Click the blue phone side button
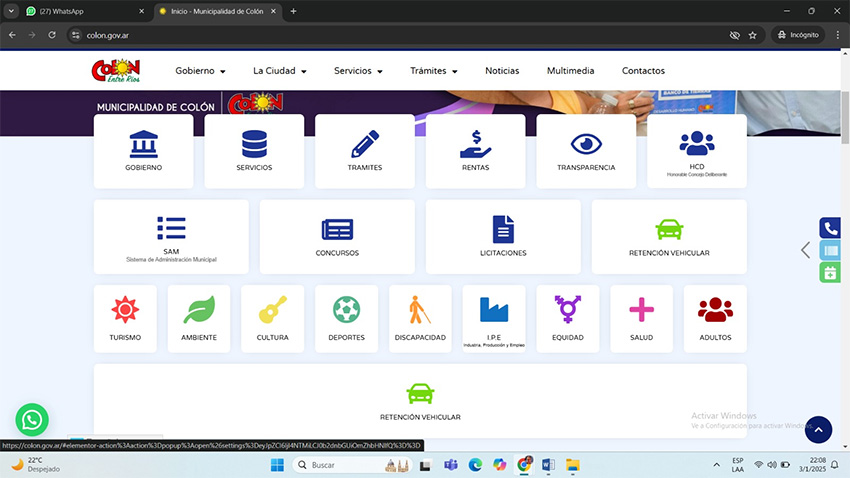 [x=830, y=228]
